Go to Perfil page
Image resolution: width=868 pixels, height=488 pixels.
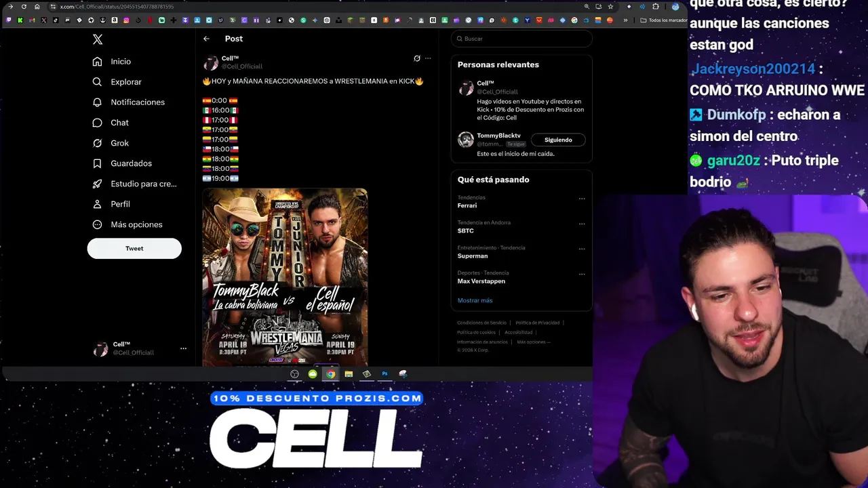point(111,204)
